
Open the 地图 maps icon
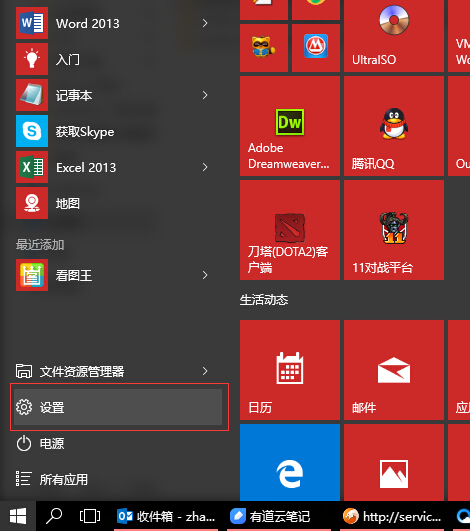pos(32,203)
